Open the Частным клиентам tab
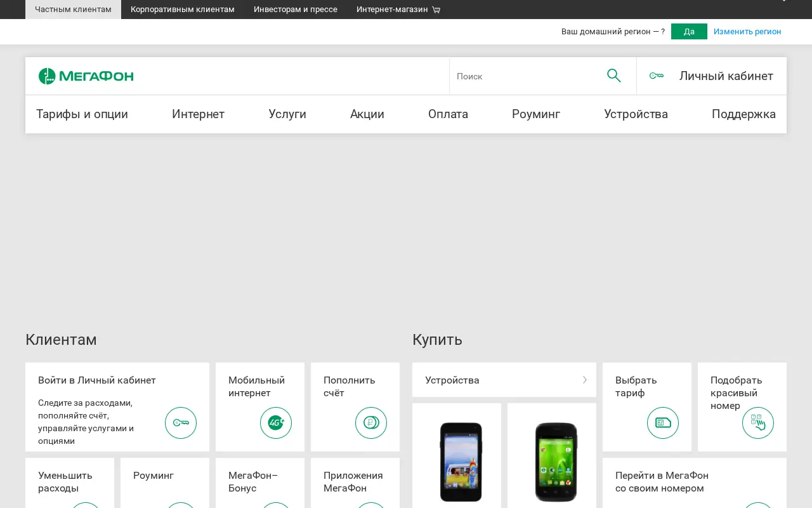The image size is (812, 508). coord(73,10)
